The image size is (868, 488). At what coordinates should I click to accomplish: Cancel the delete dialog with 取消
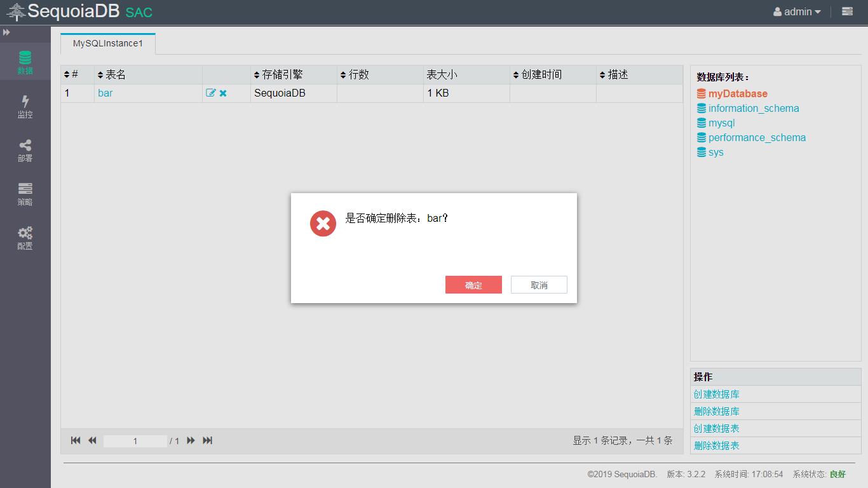pyautogui.click(x=539, y=284)
